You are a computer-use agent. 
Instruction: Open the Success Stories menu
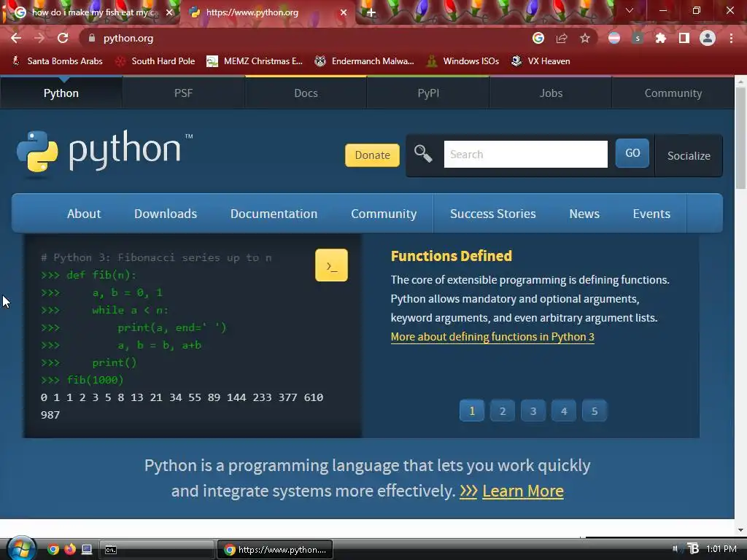tap(492, 214)
